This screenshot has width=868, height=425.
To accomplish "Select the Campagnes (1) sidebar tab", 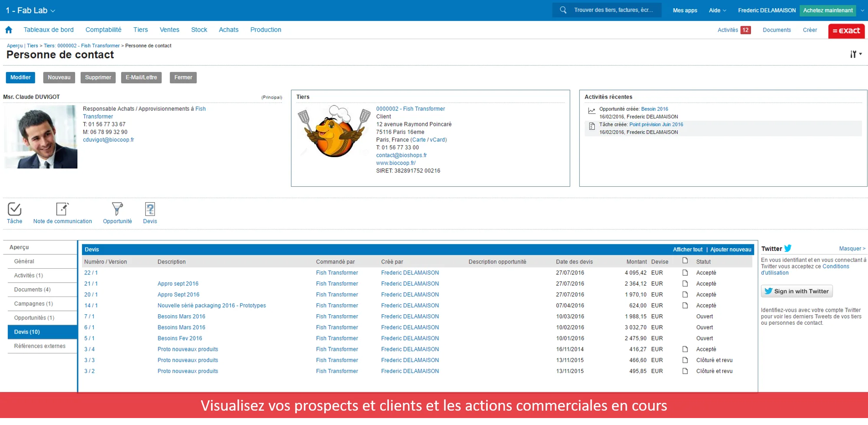I will point(43,304).
